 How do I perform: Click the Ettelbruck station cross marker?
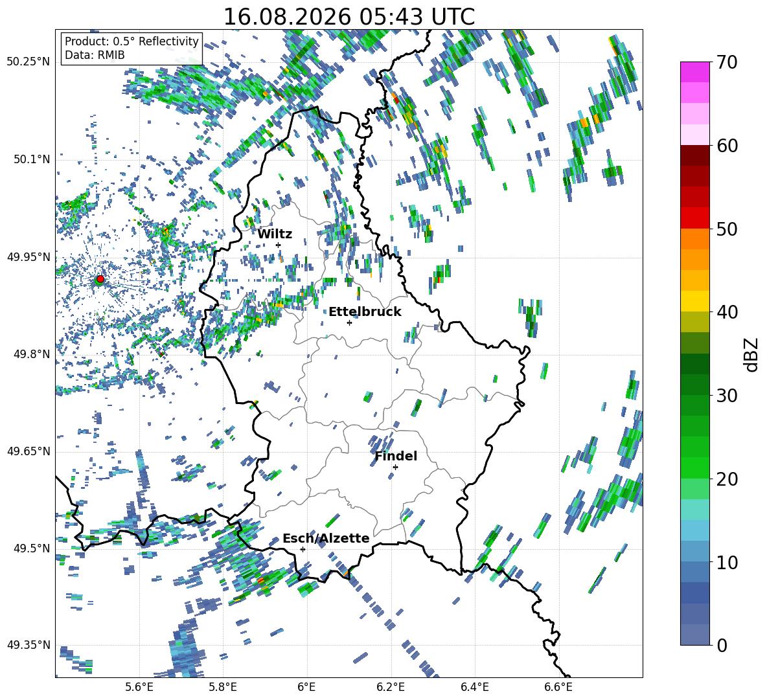pos(349,322)
